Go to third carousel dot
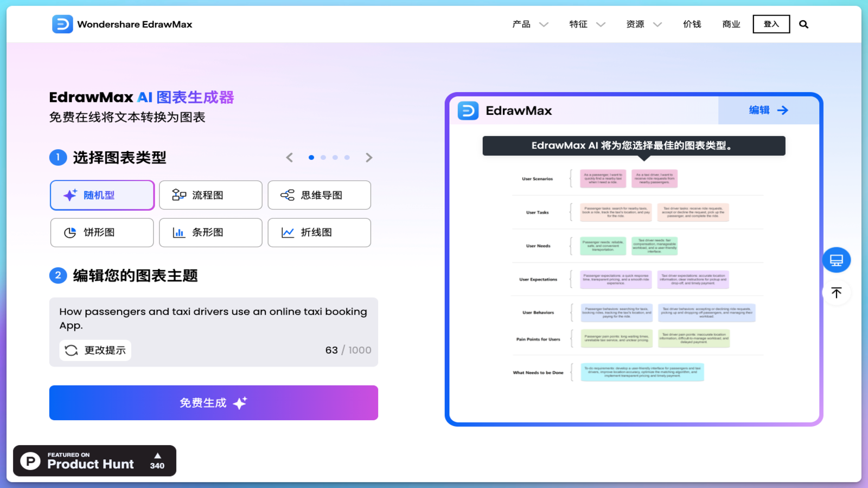The width and height of the screenshot is (868, 488). click(x=335, y=158)
